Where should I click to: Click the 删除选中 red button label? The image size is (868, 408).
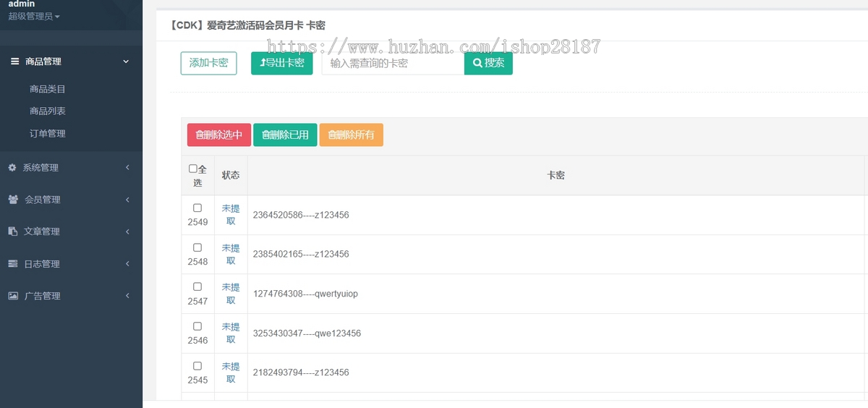tap(224, 135)
